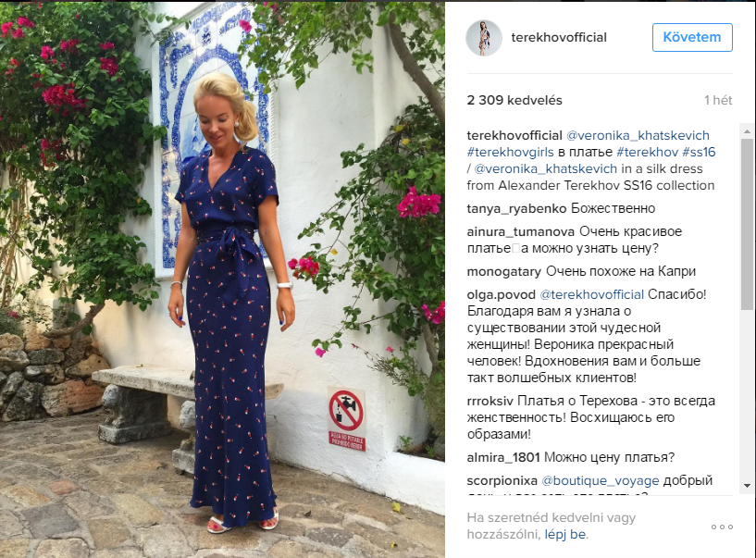Image resolution: width=756 pixels, height=558 pixels.
Task: Open commenter monogatary's profile
Action: [x=503, y=271]
